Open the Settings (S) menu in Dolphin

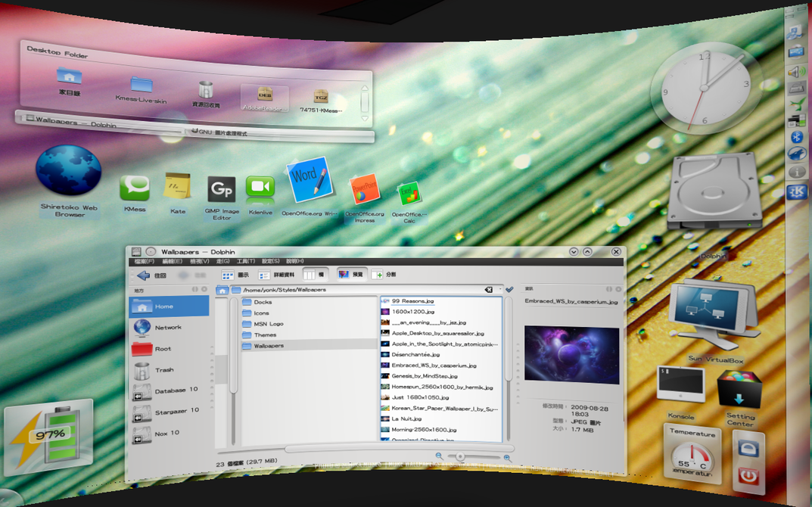(x=271, y=262)
